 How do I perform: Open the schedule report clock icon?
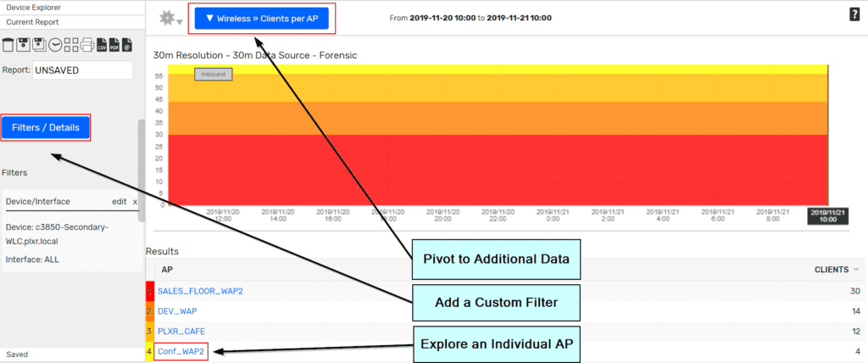(x=55, y=45)
